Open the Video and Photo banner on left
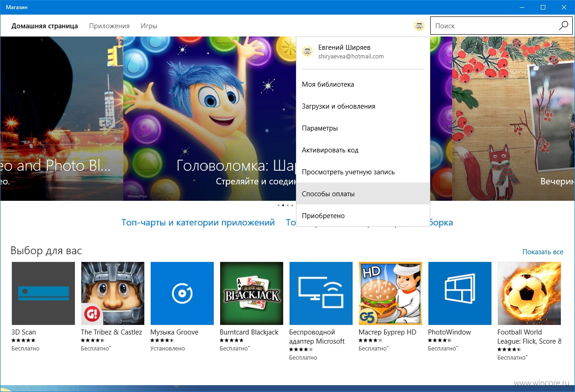This screenshot has width=575, height=392. pos(62,119)
